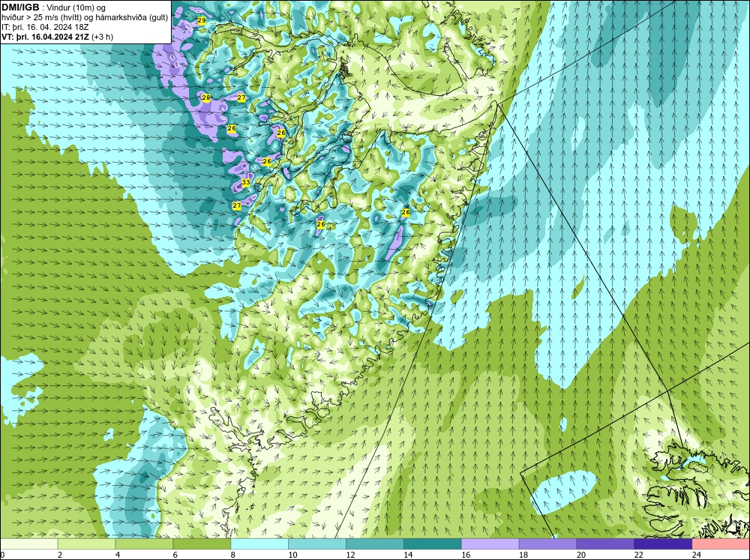Click the yellow gust label 29
This screenshot has height=560, width=750.
[x=201, y=20]
